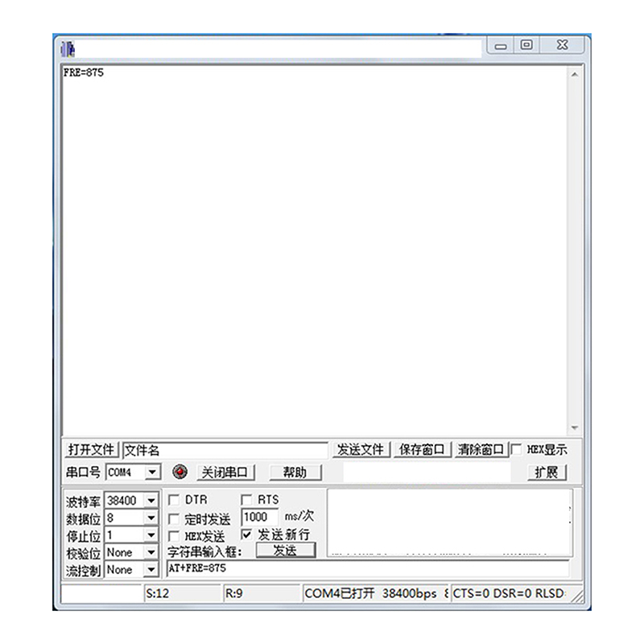Click the 发送 send button
Image resolution: width=644 pixels, height=644 pixels.
point(286,551)
